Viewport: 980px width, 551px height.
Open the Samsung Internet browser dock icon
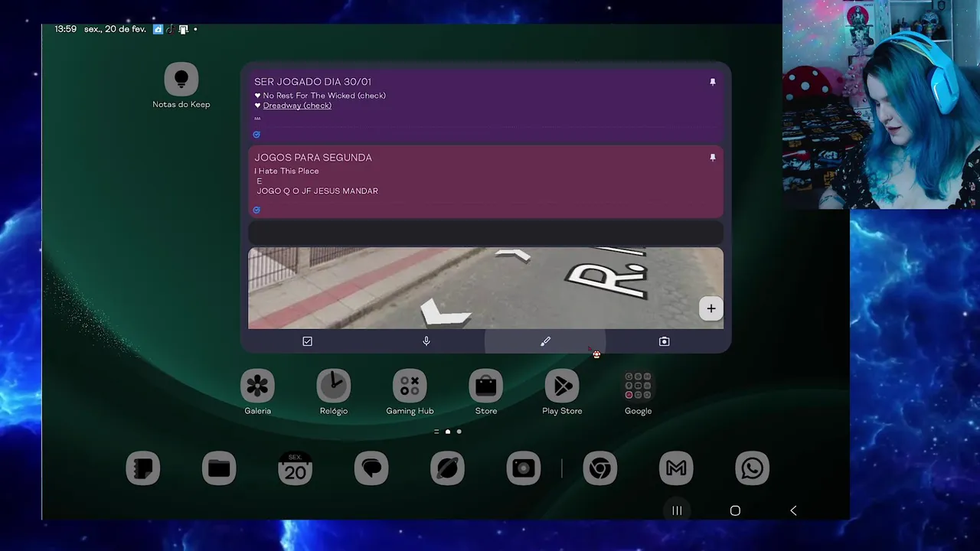pyautogui.click(x=447, y=468)
